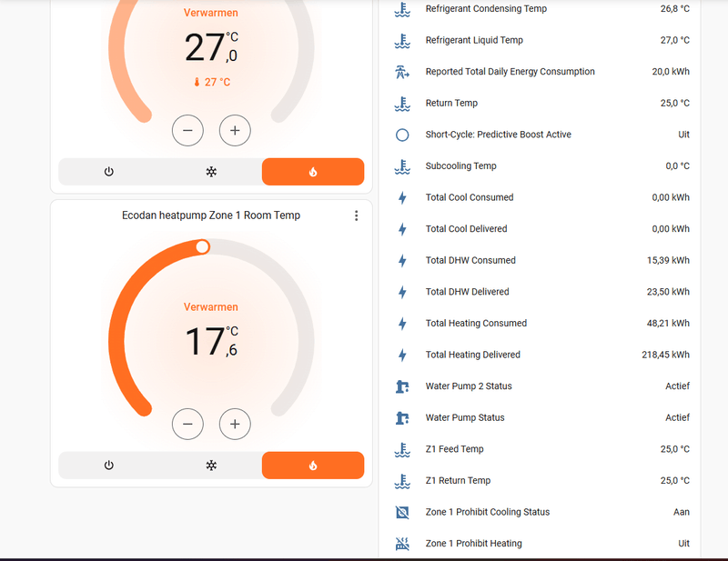
Task: Set upper thermostat to cooling snowflake mode
Action: (x=211, y=172)
